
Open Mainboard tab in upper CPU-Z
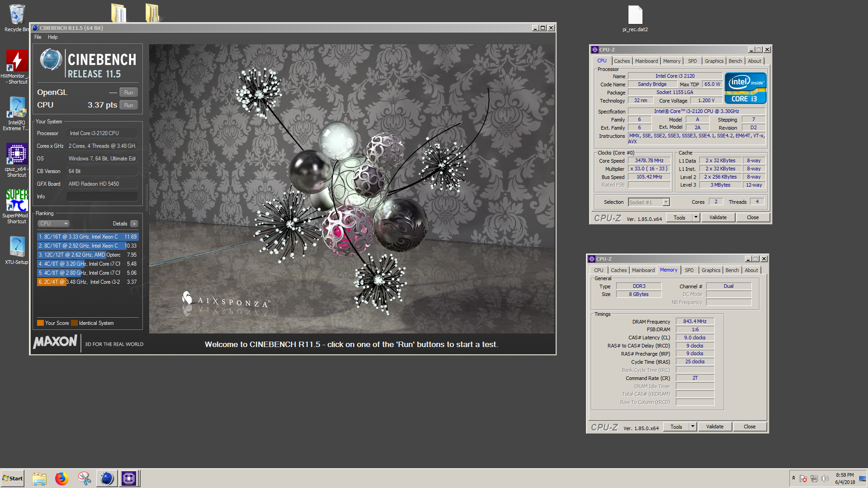646,61
